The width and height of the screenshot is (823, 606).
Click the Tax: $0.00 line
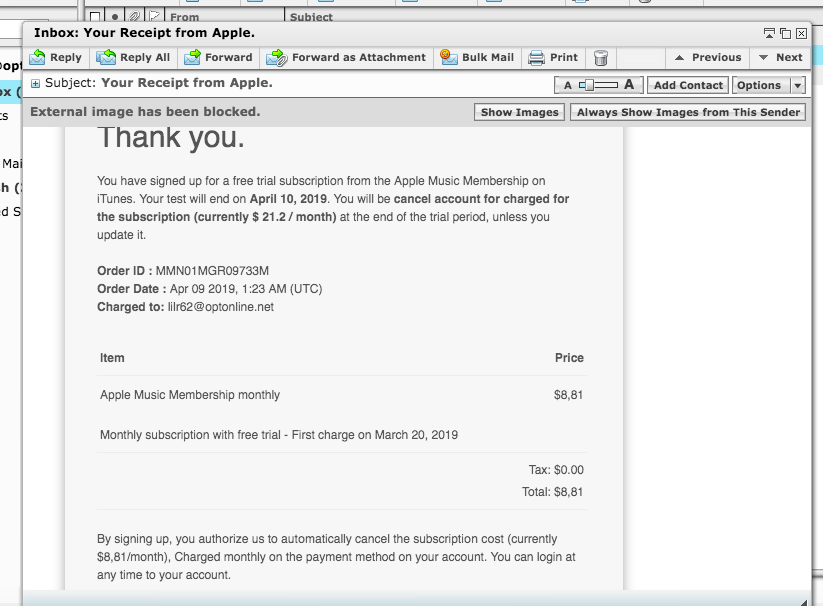point(556,470)
